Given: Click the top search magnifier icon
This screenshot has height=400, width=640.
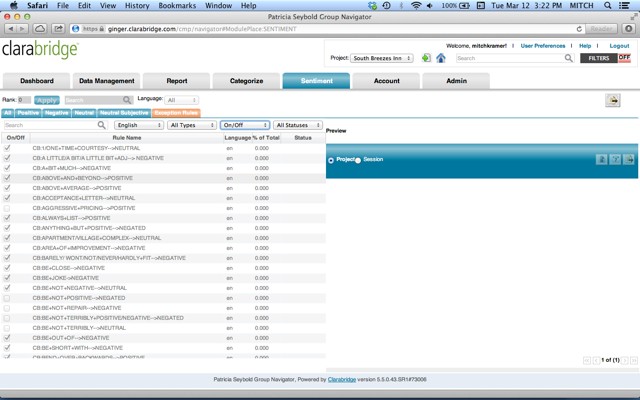Looking at the screenshot, I should pos(568,58).
